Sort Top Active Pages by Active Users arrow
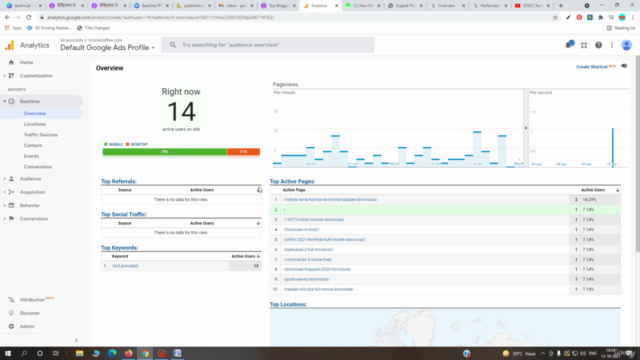Screen dimensions: 640x360 pos(617,190)
